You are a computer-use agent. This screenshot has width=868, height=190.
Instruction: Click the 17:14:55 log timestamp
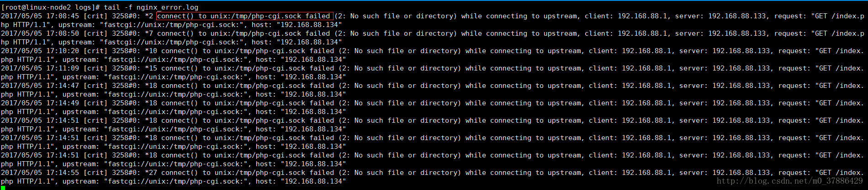click(63, 173)
